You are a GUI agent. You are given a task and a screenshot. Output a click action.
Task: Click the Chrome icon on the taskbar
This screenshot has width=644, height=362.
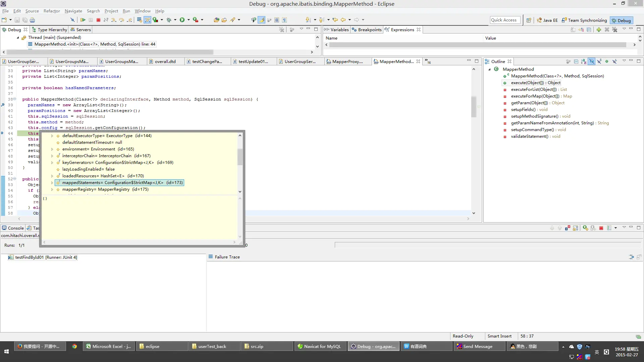point(74,346)
